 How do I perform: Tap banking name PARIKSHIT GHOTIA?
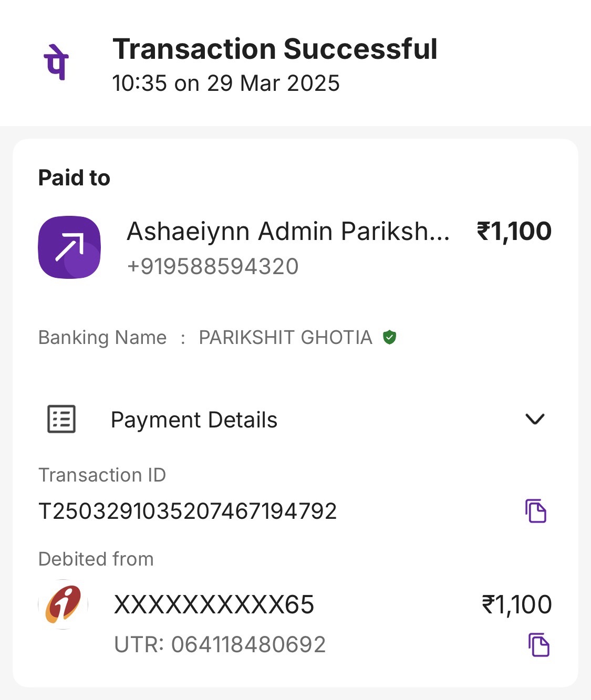click(285, 337)
